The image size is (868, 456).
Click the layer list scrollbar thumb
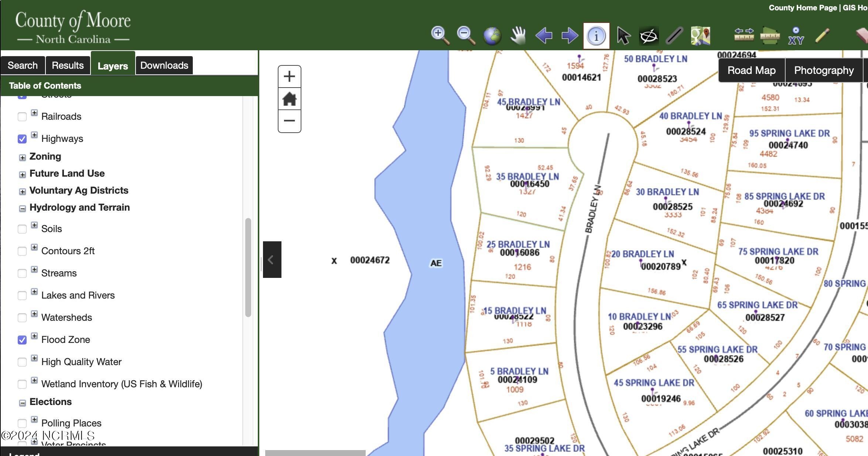[x=248, y=268]
